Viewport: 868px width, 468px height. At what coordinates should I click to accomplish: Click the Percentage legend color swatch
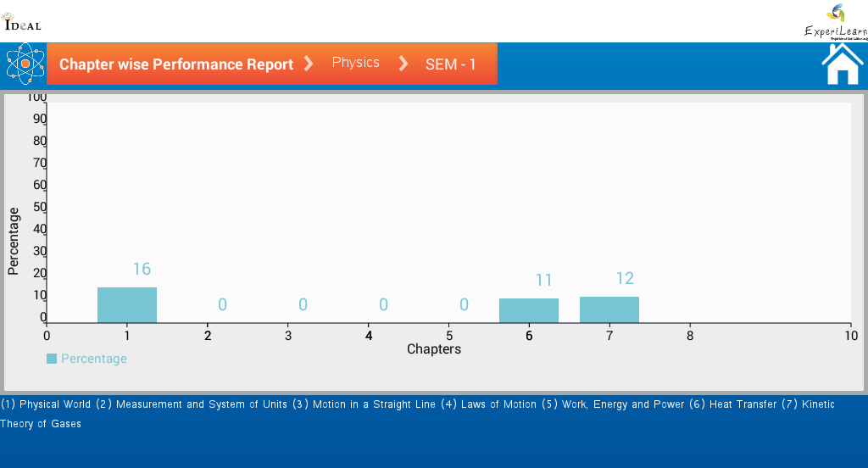coord(52,359)
